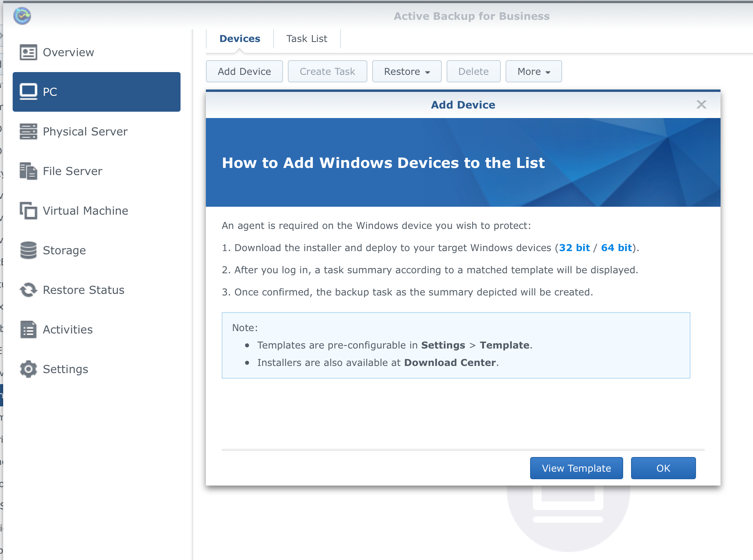Click the 'How to Add Windows Devices' heading

pos(383,163)
